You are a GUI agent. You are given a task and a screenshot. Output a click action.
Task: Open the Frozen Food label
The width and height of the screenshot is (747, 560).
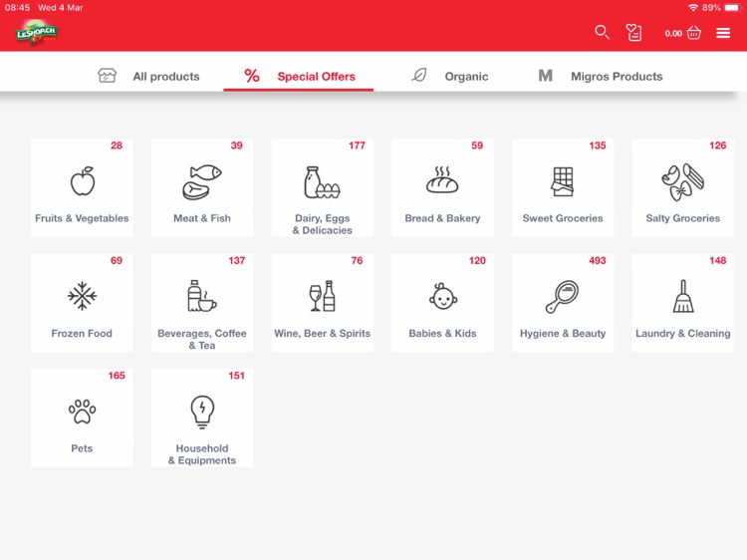point(82,333)
